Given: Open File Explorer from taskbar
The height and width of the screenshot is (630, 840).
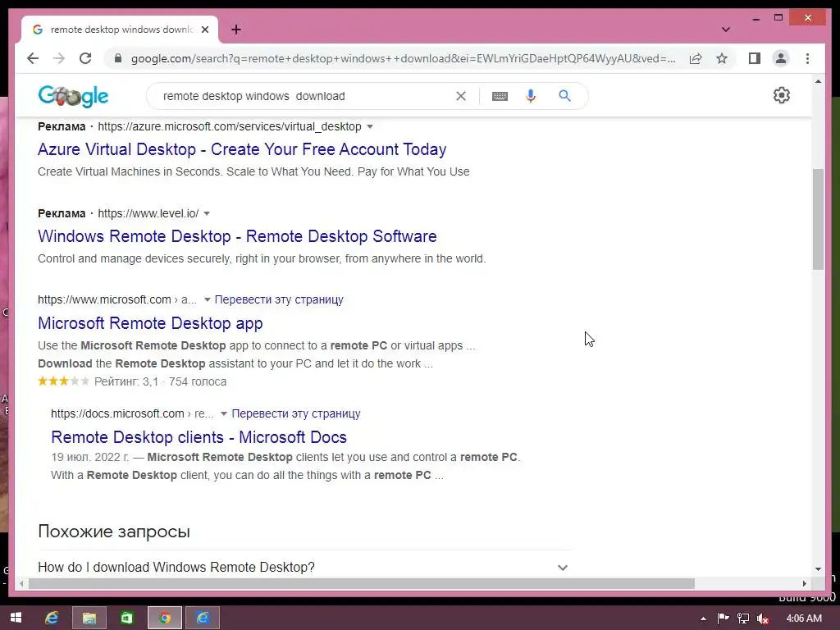Looking at the screenshot, I should [x=89, y=619].
